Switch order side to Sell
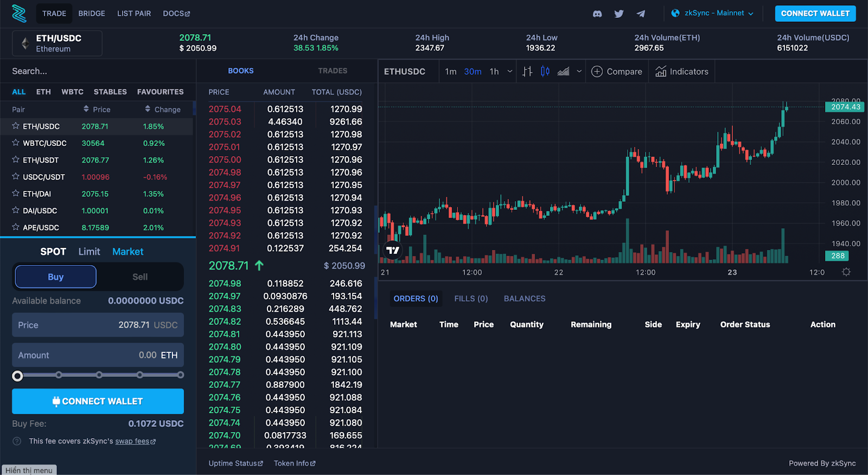This screenshot has width=868, height=475. click(140, 277)
